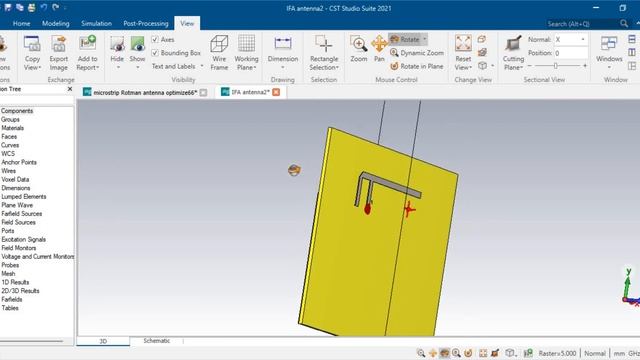Switch to 3D view tab
This screenshot has height=360, width=640.
[103, 341]
